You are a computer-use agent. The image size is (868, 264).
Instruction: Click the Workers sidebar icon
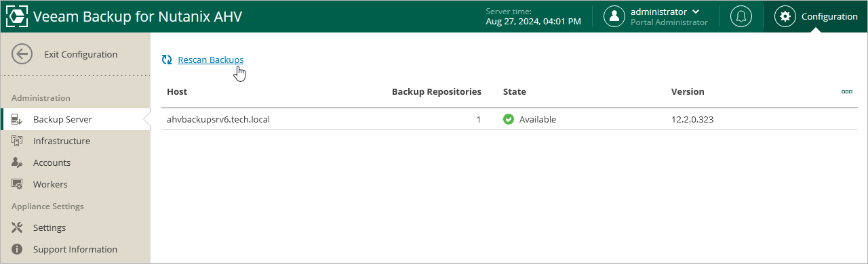click(18, 184)
